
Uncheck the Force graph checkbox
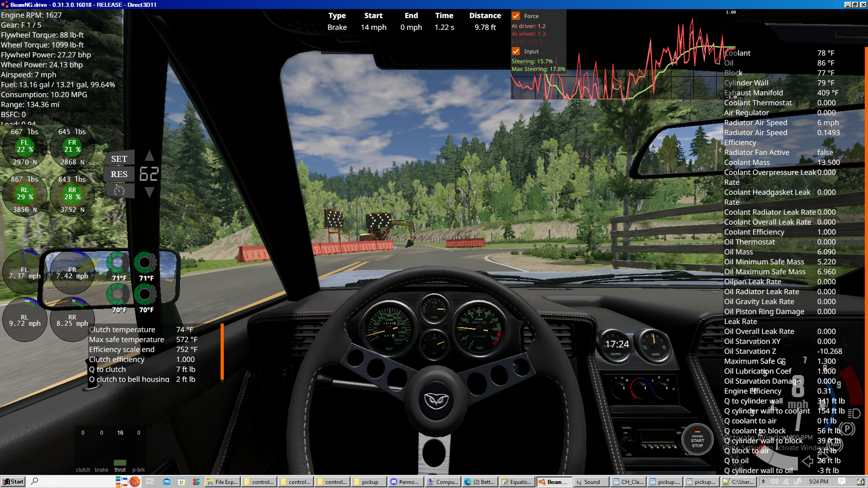[516, 16]
